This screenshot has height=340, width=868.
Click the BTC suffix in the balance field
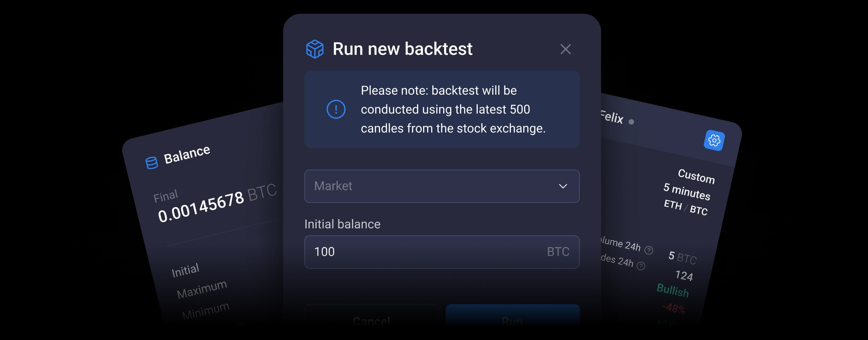558,252
